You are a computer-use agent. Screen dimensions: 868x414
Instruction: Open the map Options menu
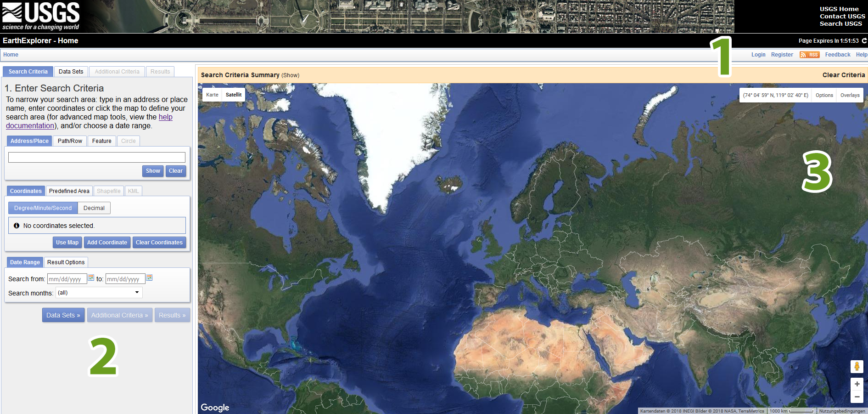(824, 96)
